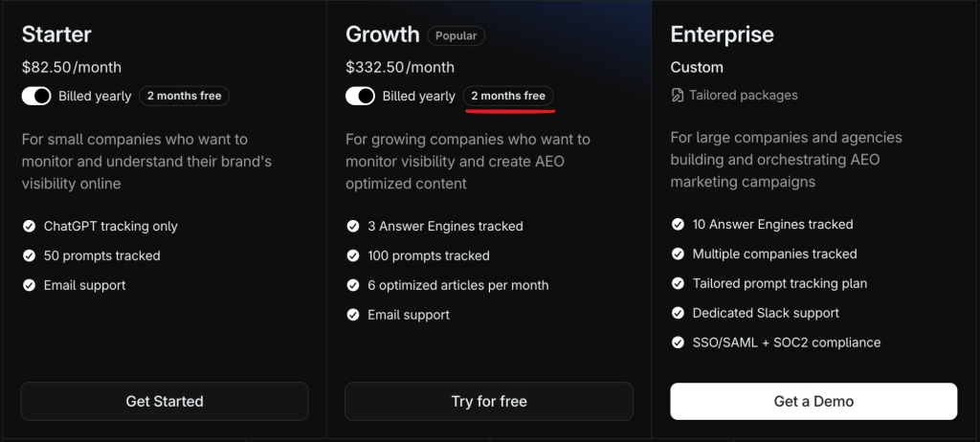The image size is (980, 442).
Task: Click checkmark beside SSO/SAML + SOC2 compliance
Action: 678,343
